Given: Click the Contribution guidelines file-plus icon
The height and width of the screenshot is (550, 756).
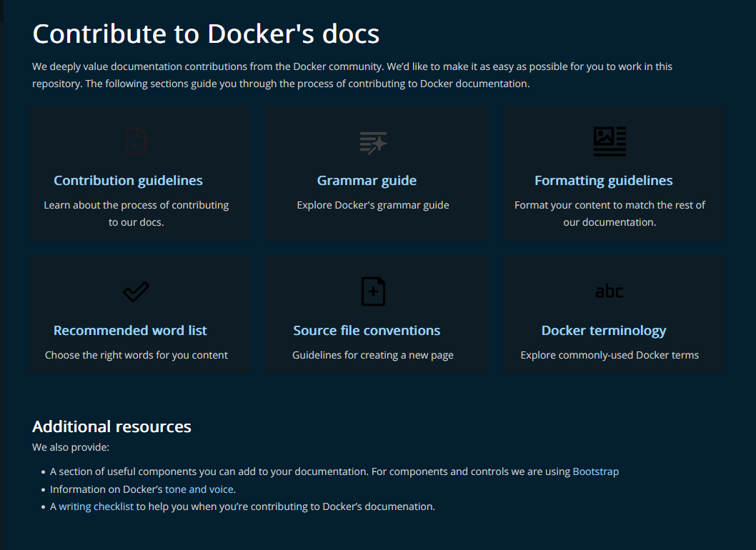Looking at the screenshot, I should (136, 141).
